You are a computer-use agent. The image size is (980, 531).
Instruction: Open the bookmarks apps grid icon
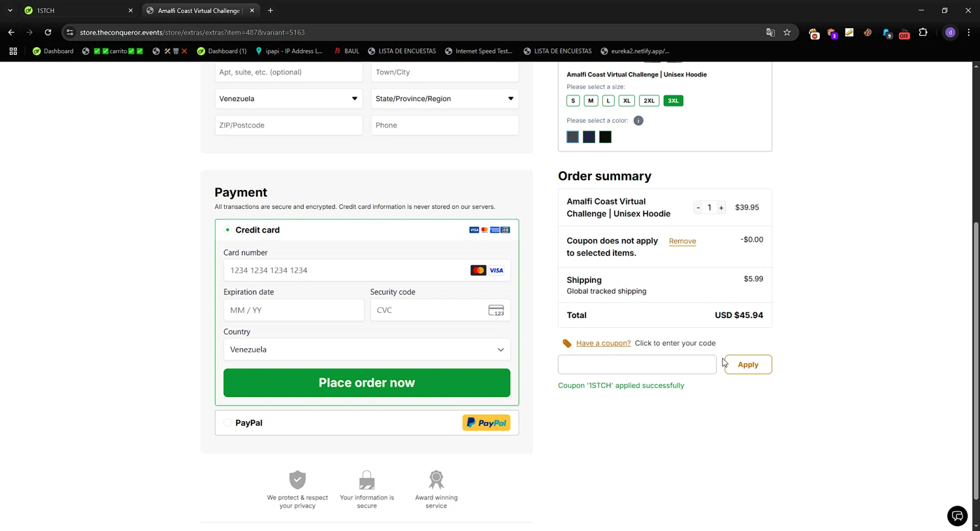coord(13,51)
